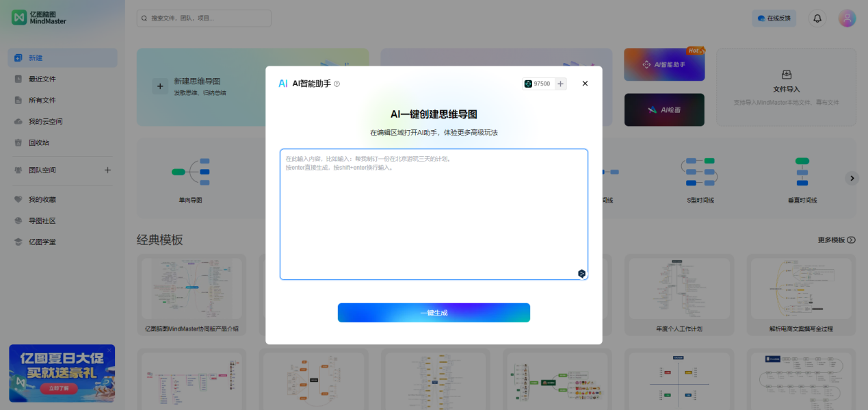Image resolution: width=868 pixels, height=410 pixels.
Task: Open the AI智能助手 entry in the right panel
Action: pos(663,64)
